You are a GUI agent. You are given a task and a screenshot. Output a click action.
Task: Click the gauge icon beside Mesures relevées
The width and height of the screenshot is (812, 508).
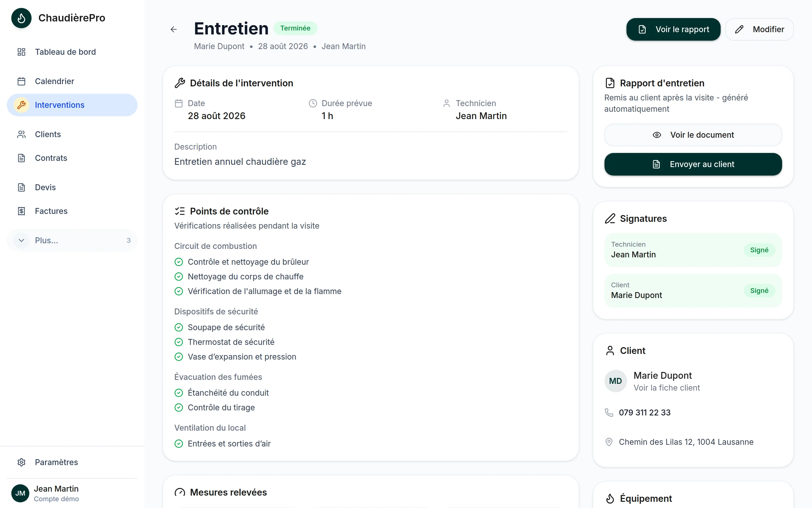180,492
